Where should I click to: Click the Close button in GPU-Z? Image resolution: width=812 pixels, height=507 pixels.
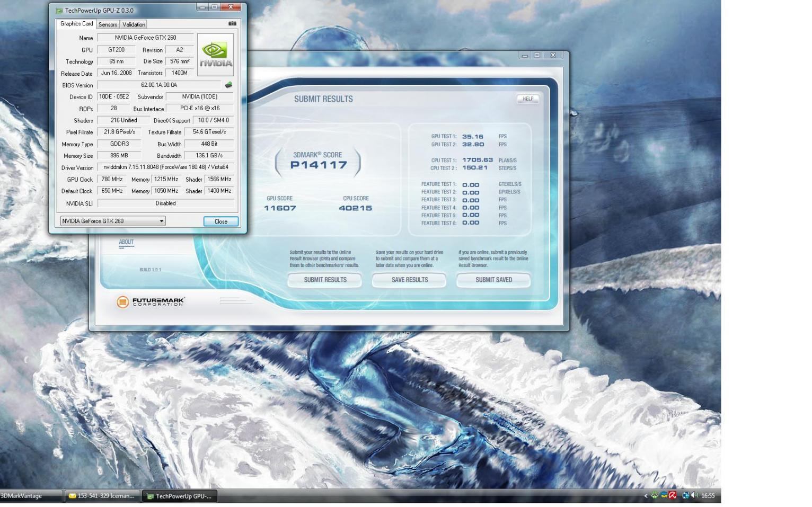pyautogui.click(x=221, y=221)
